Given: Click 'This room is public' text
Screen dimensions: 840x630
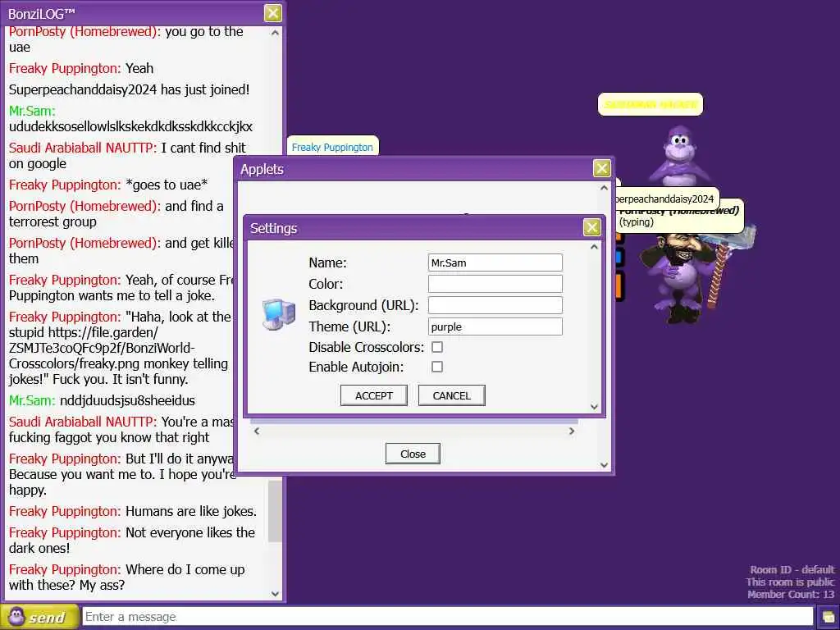Looking at the screenshot, I should [790, 582].
